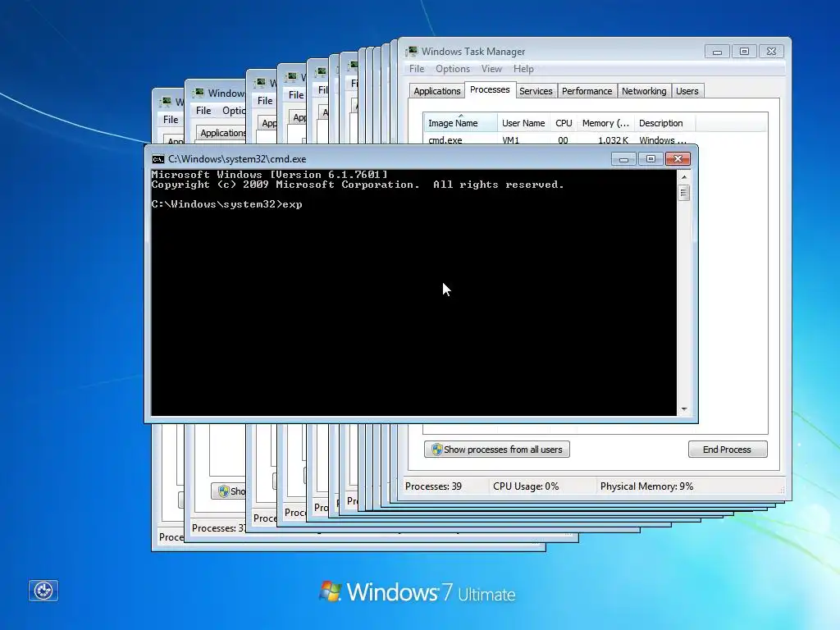Open the View menu in front Task Manager
Image resolution: width=840 pixels, height=630 pixels.
tap(491, 69)
